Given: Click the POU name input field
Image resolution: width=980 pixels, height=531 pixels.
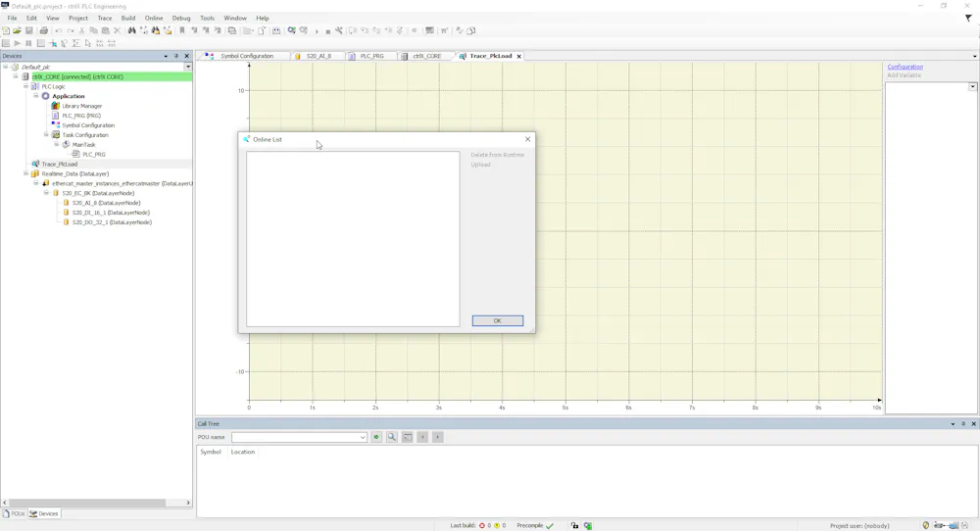Looking at the screenshot, I should [295, 437].
